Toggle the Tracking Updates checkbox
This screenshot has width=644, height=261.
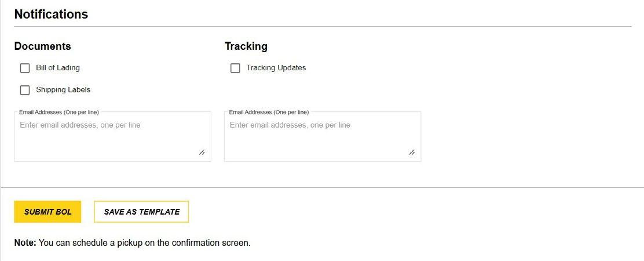(235, 68)
